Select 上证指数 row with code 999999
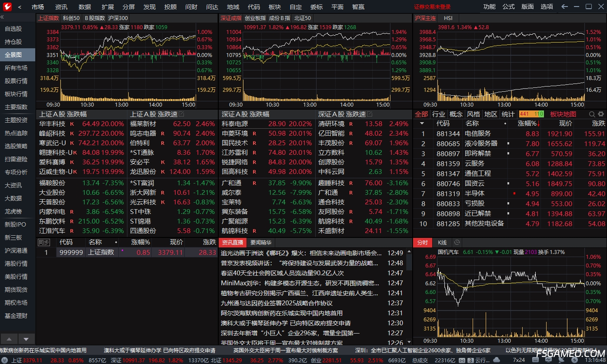This screenshot has width=607, height=364. point(127,252)
